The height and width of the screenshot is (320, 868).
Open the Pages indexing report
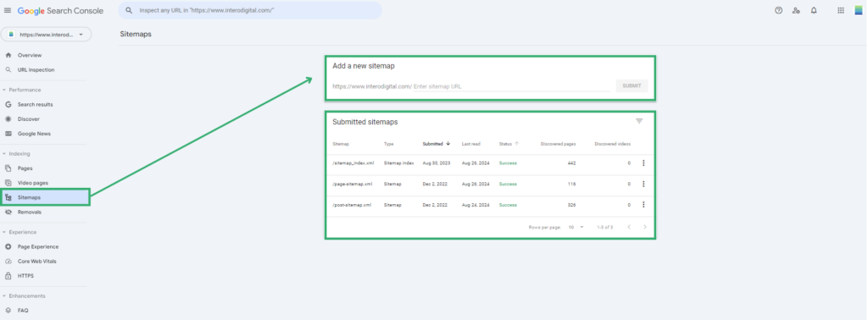(x=25, y=168)
